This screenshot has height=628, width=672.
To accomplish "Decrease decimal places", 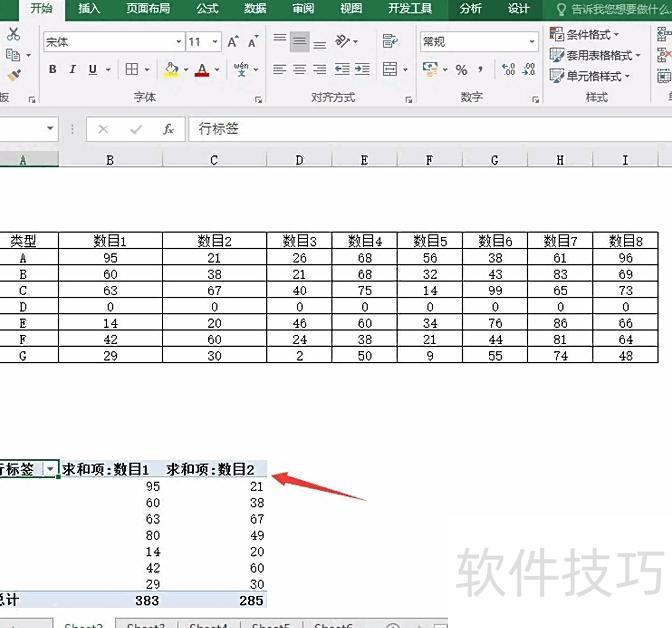I will (528, 69).
